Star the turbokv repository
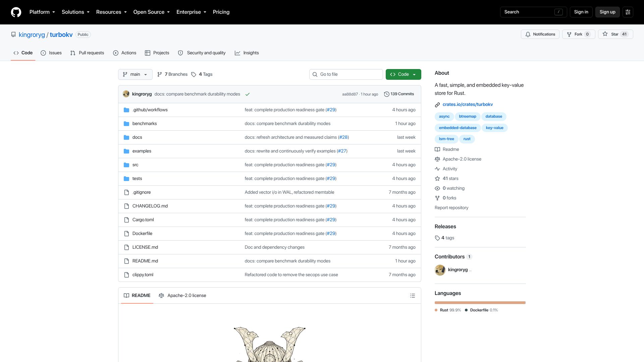 (615, 34)
